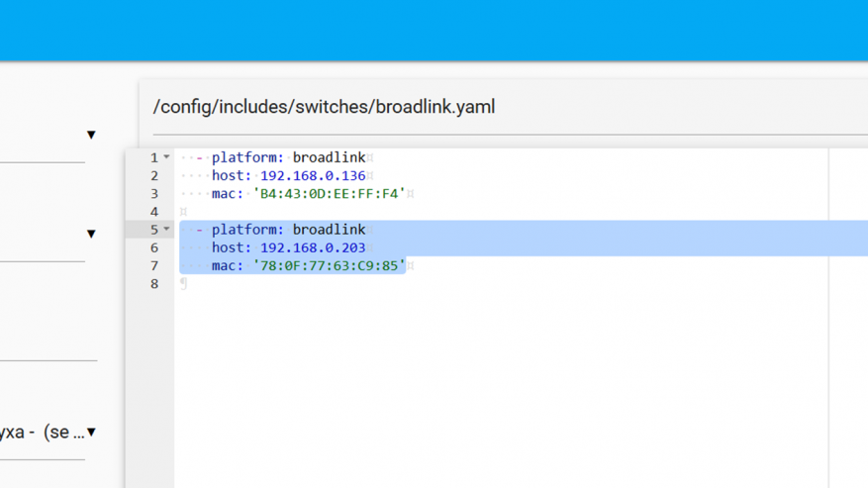The height and width of the screenshot is (488, 868).
Task: Click 'platform: broadlink' on line 5
Action: pyautogui.click(x=288, y=230)
